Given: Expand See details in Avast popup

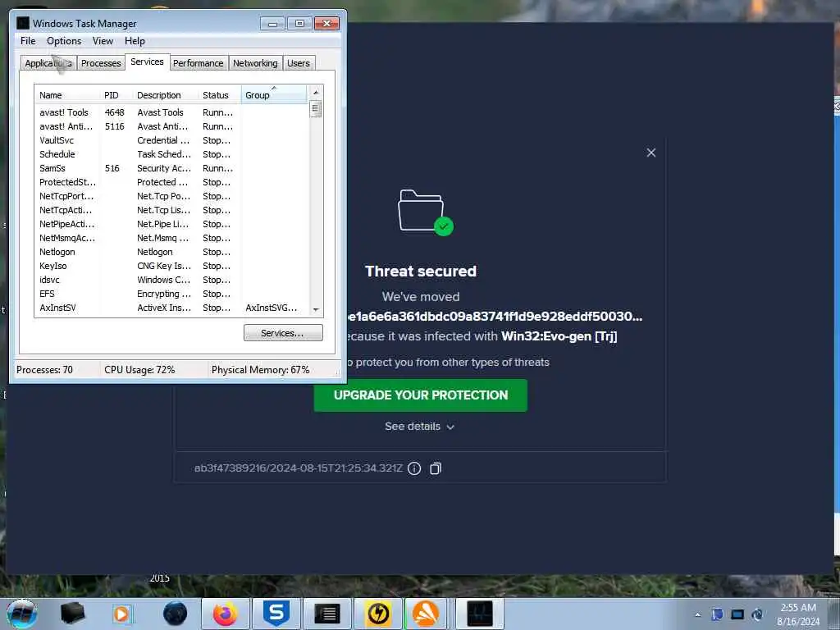Looking at the screenshot, I should click(x=419, y=427).
